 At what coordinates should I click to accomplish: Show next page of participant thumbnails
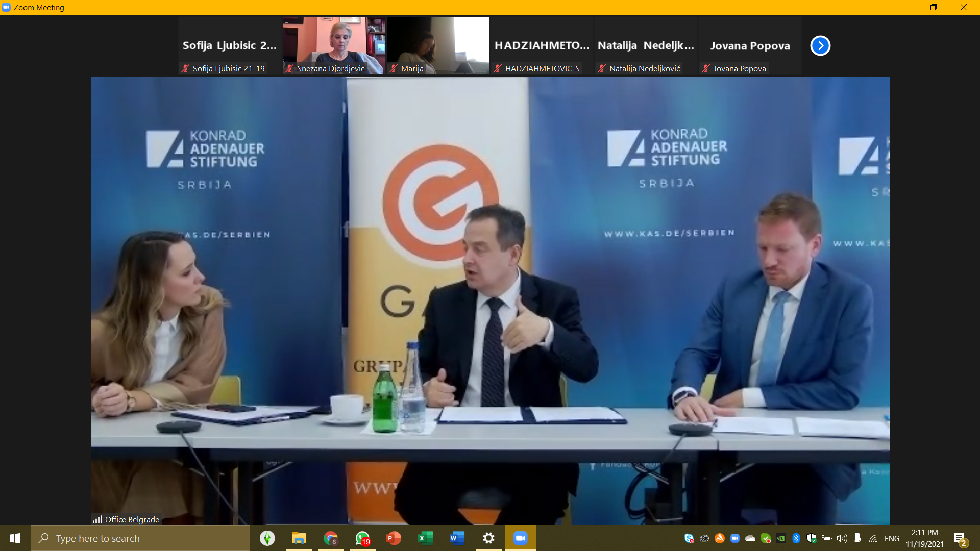(x=820, y=45)
